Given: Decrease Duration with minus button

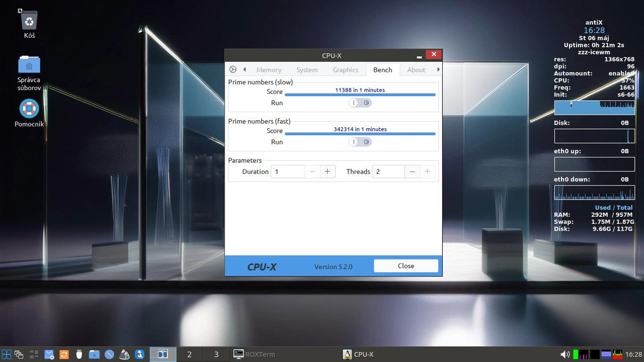Looking at the screenshot, I should coord(312,171).
